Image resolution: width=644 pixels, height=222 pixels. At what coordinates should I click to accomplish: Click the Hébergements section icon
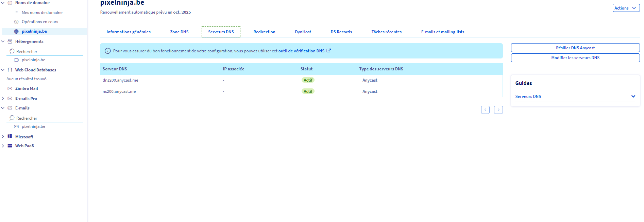[10, 41]
